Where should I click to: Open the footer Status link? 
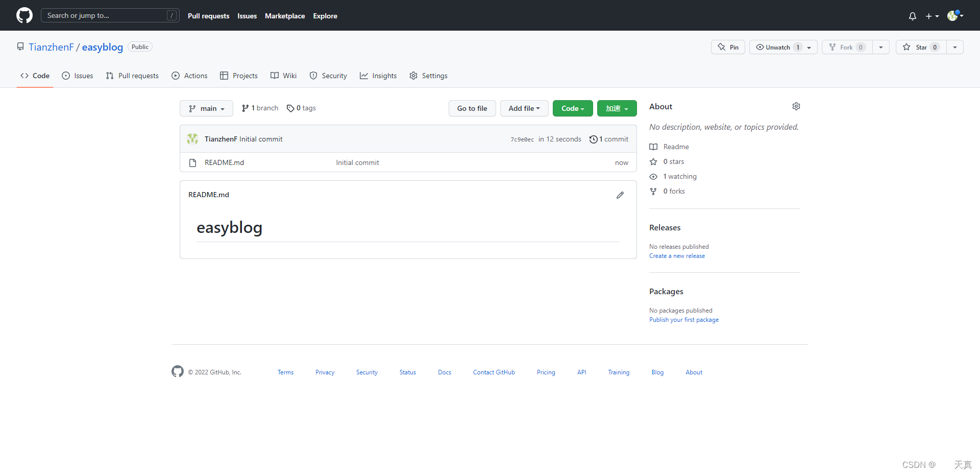coord(408,372)
